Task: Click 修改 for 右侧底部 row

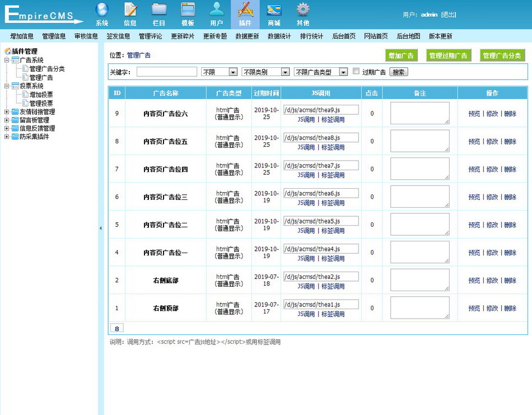Action: click(x=492, y=281)
